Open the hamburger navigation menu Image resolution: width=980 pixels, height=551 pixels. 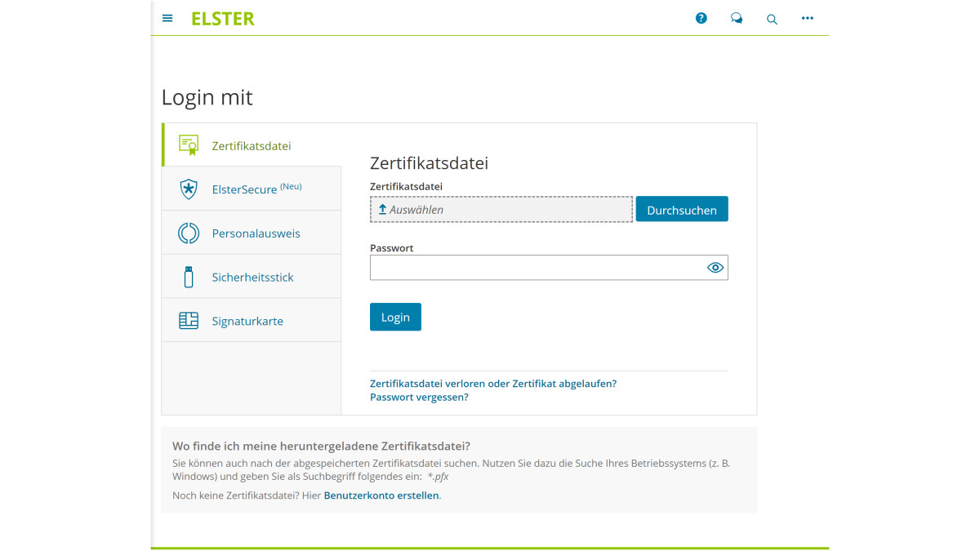167,18
